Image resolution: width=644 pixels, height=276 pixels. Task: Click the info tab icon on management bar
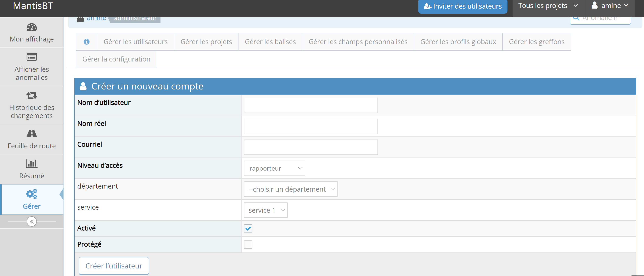pyautogui.click(x=86, y=41)
